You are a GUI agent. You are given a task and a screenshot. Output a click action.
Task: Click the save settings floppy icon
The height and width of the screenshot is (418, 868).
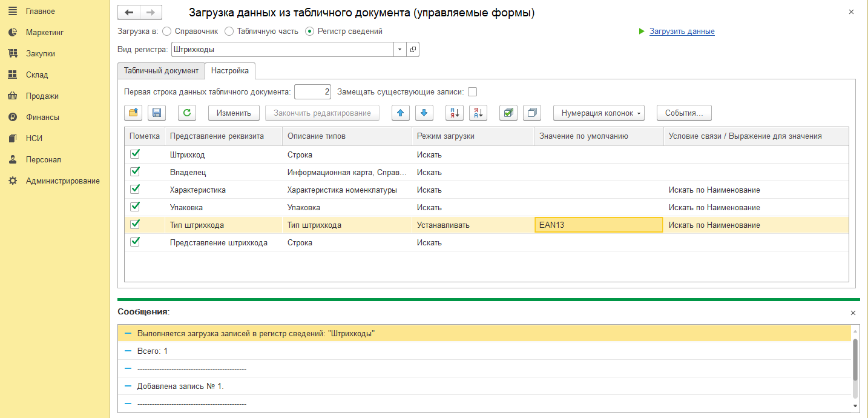coord(157,113)
